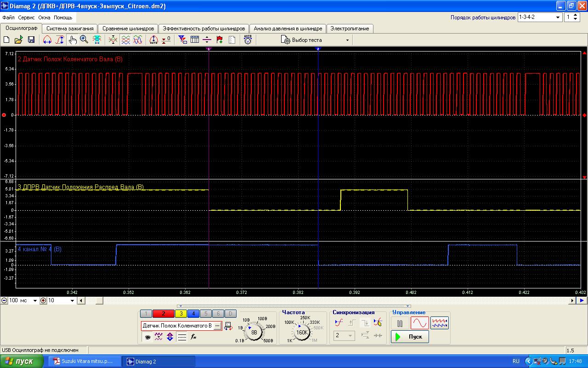Viewport: 588px width, 368px height.
Task: Adjust the 160K frequency knob
Action: click(302, 332)
